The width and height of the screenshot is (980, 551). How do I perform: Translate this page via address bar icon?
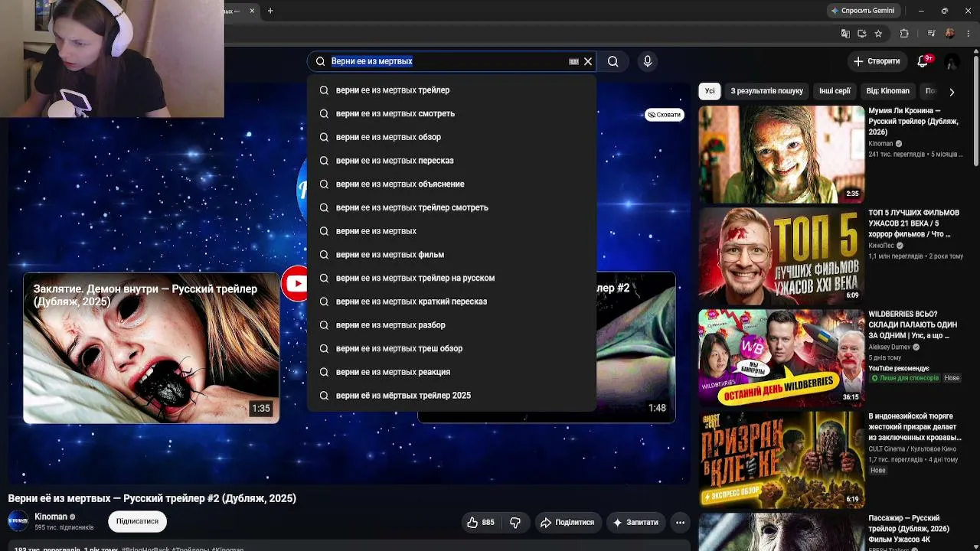[x=845, y=34]
